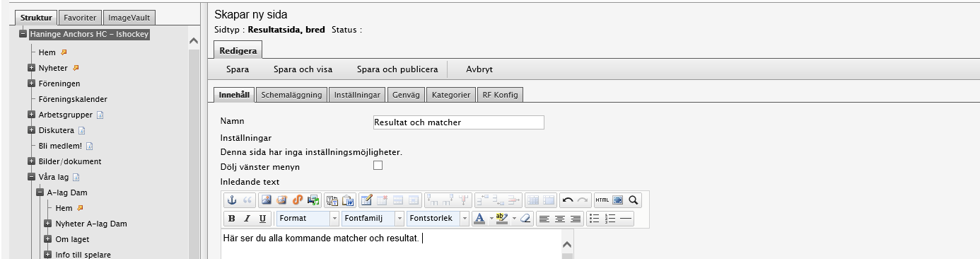Clear formatting with the eraser icon
The width and height of the screenshot is (980, 259).
click(525, 219)
